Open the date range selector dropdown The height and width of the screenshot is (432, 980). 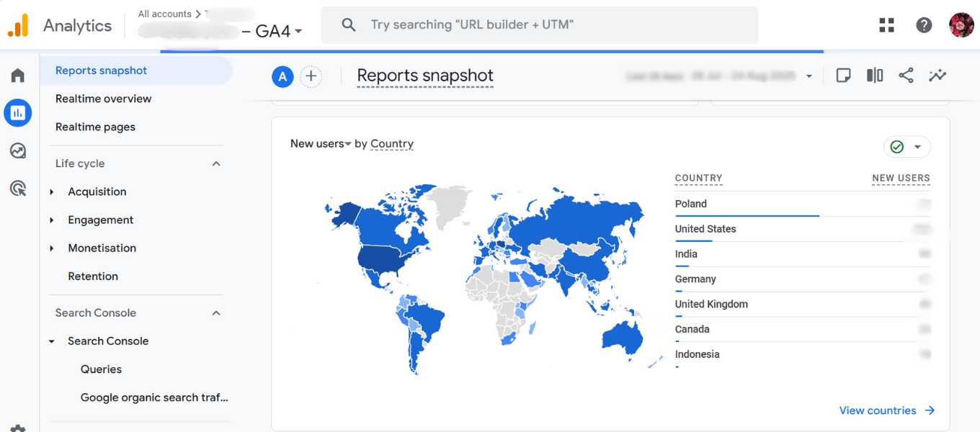tap(808, 76)
